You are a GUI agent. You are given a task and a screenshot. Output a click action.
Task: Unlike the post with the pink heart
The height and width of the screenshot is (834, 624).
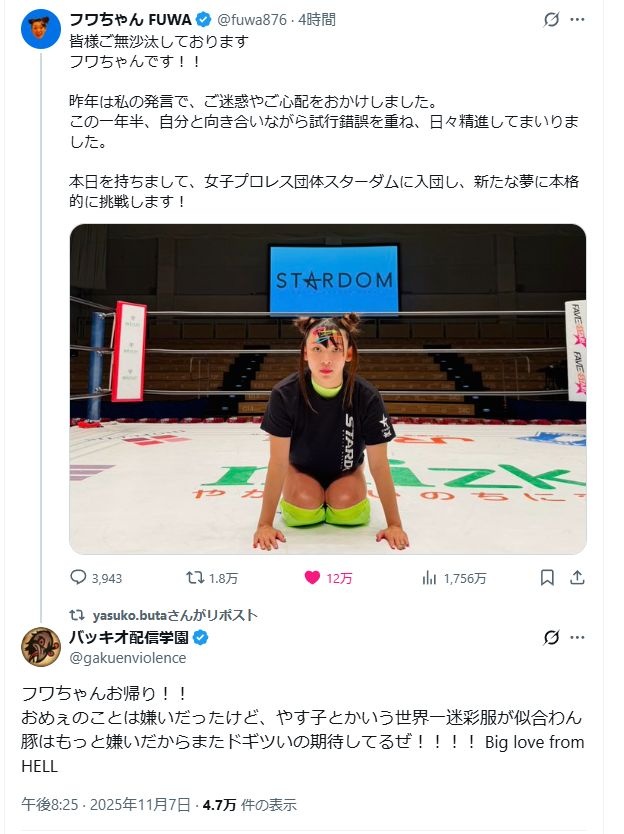click(x=311, y=577)
